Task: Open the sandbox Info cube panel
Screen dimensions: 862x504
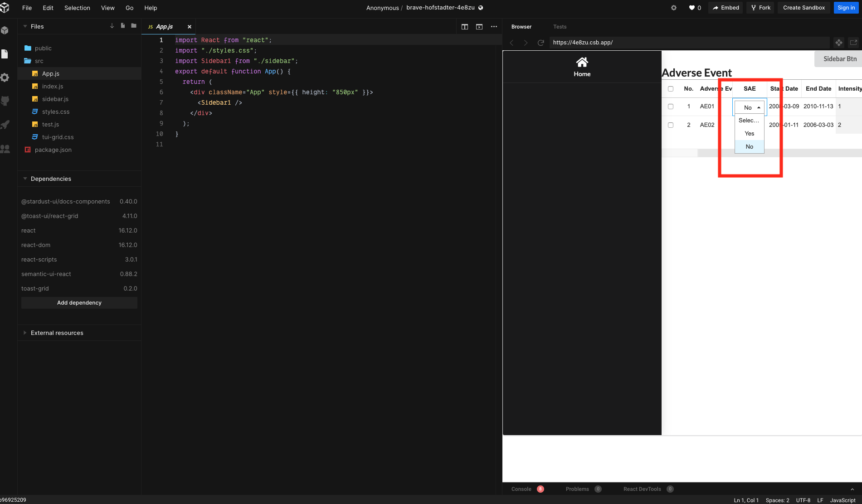Action: pos(5,30)
